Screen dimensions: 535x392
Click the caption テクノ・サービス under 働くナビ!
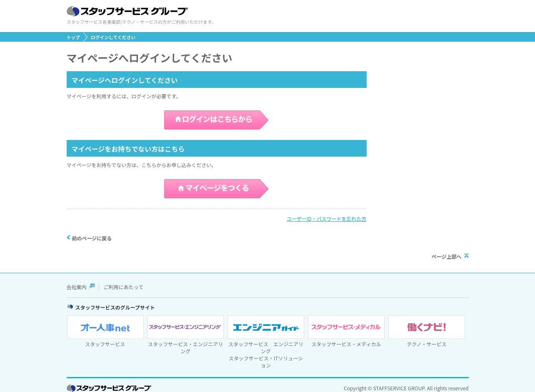(x=427, y=344)
